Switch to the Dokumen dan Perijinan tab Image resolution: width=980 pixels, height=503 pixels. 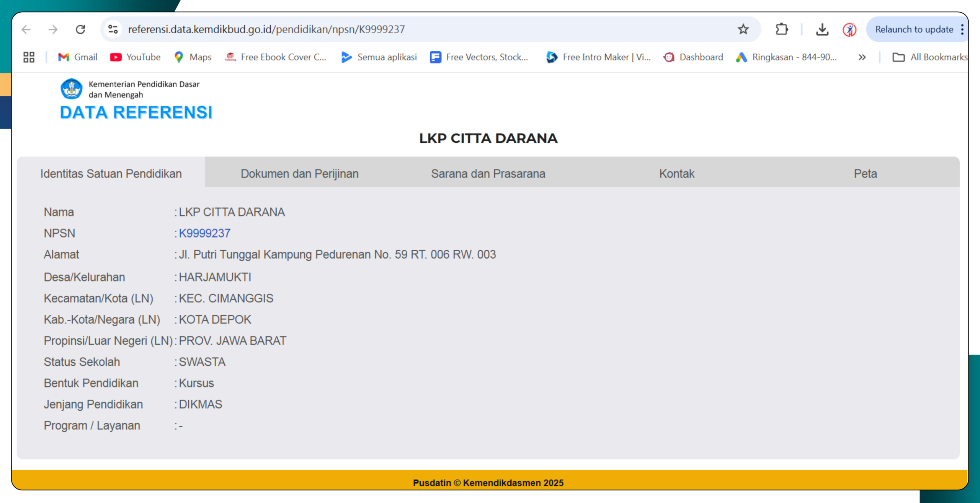pos(299,174)
